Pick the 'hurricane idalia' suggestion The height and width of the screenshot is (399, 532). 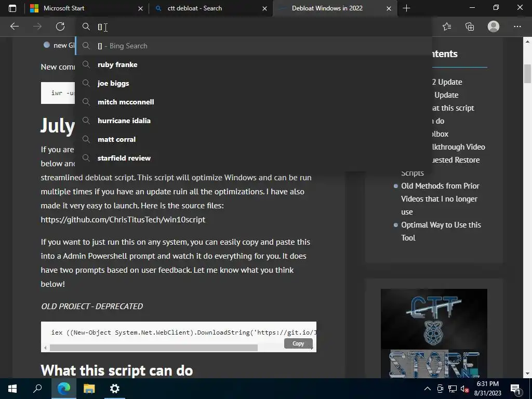pos(254,121)
